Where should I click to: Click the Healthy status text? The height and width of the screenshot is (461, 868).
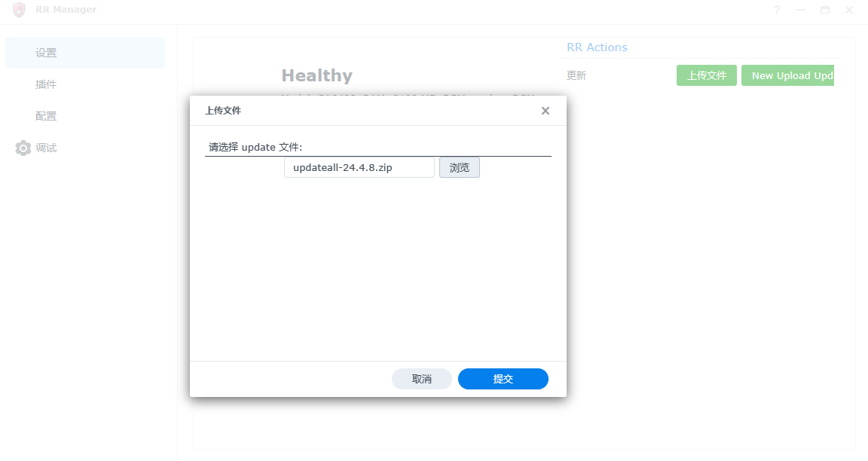[x=316, y=75]
